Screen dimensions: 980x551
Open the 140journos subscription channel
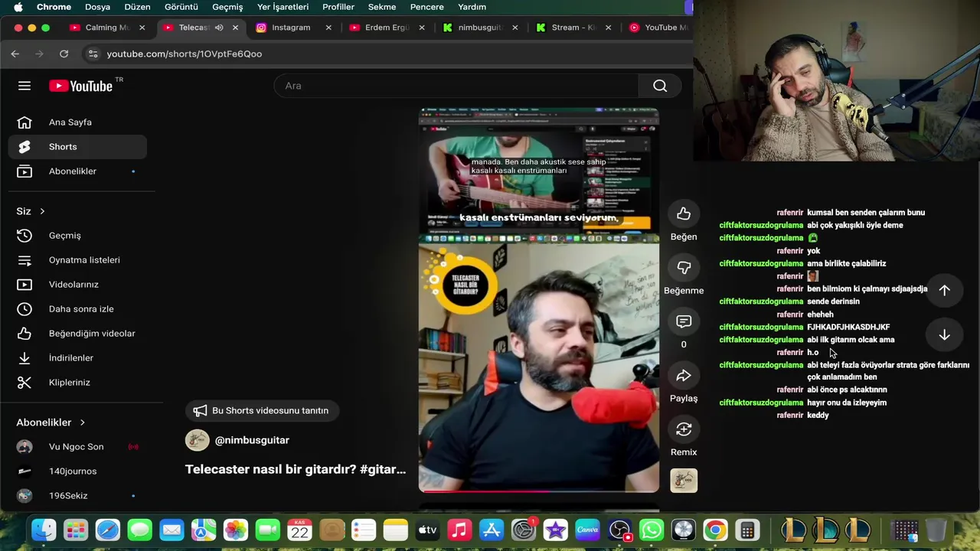[x=77, y=471]
